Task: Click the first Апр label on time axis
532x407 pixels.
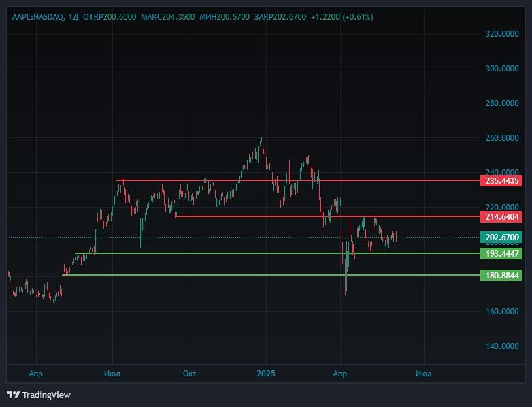Action: coord(35,374)
